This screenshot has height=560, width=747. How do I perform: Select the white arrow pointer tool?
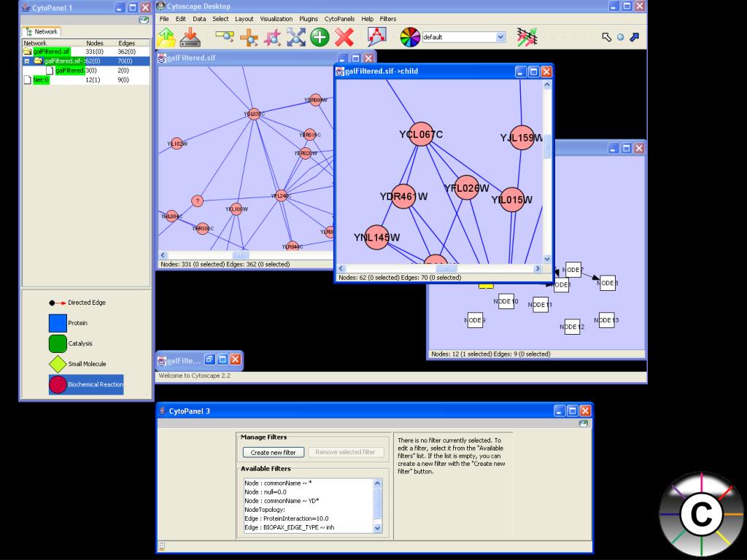[606, 37]
